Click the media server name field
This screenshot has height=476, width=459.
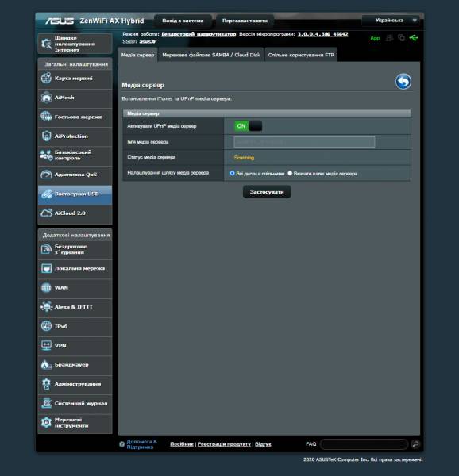tap(304, 142)
